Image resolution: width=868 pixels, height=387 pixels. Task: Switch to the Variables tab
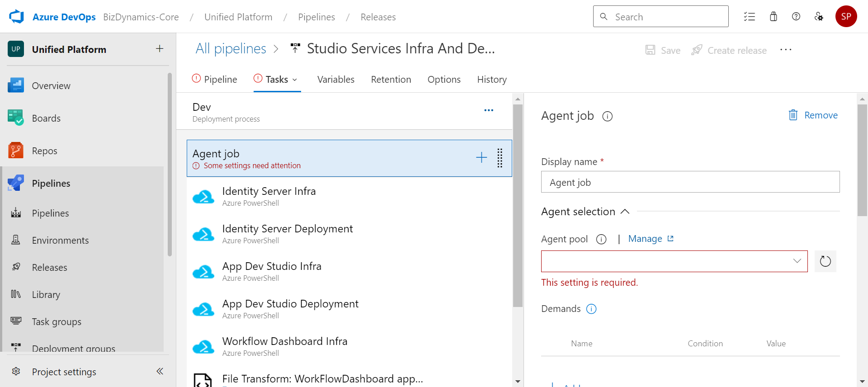[336, 79]
